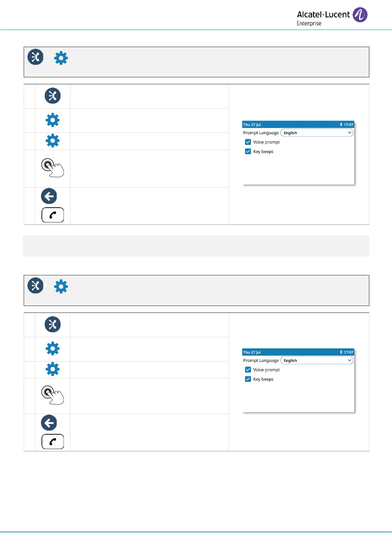This screenshot has width=392, height=554.
Task: Click the back arrow icon in the upper table
Action: coord(49,196)
